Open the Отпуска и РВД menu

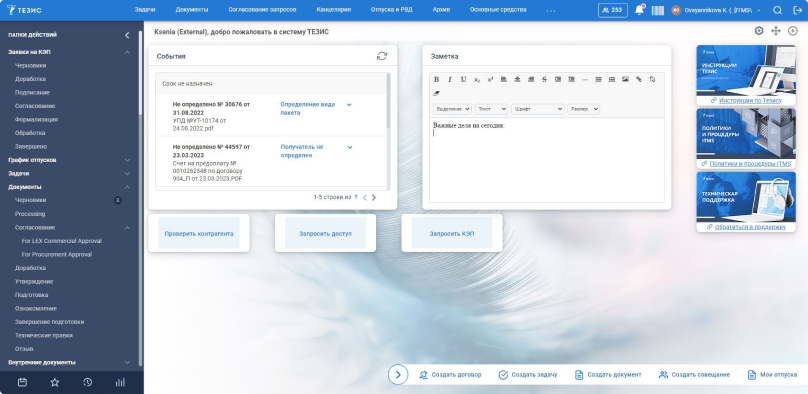392,10
